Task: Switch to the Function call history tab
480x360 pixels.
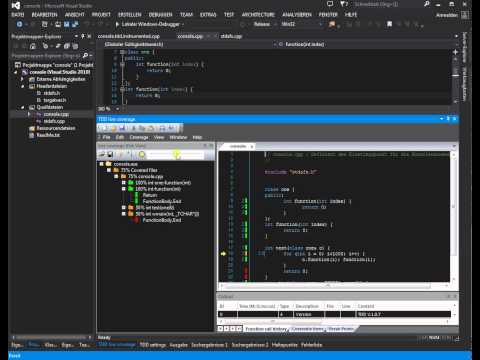Action: point(266,329)
